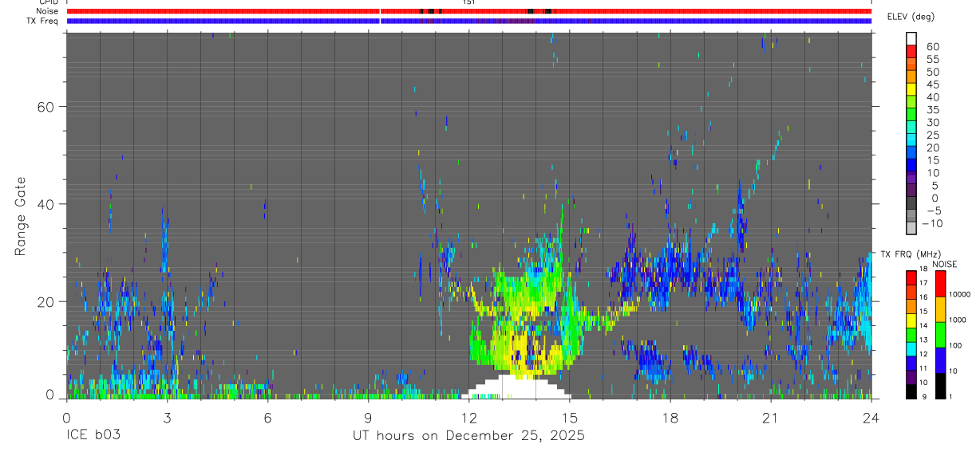Image resolution: width=980 pixels, height=452 pixels.
Task: Pick the blue 10–100 NOISE swatch
Action: tap(941, 360)
